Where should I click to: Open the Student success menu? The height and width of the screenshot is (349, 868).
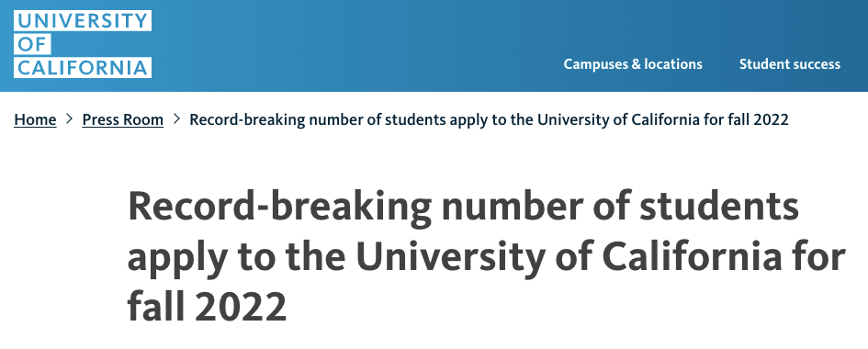coord(789,64)
